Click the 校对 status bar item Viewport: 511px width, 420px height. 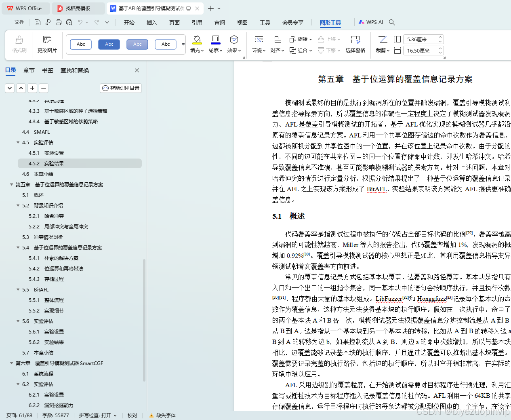132,415
